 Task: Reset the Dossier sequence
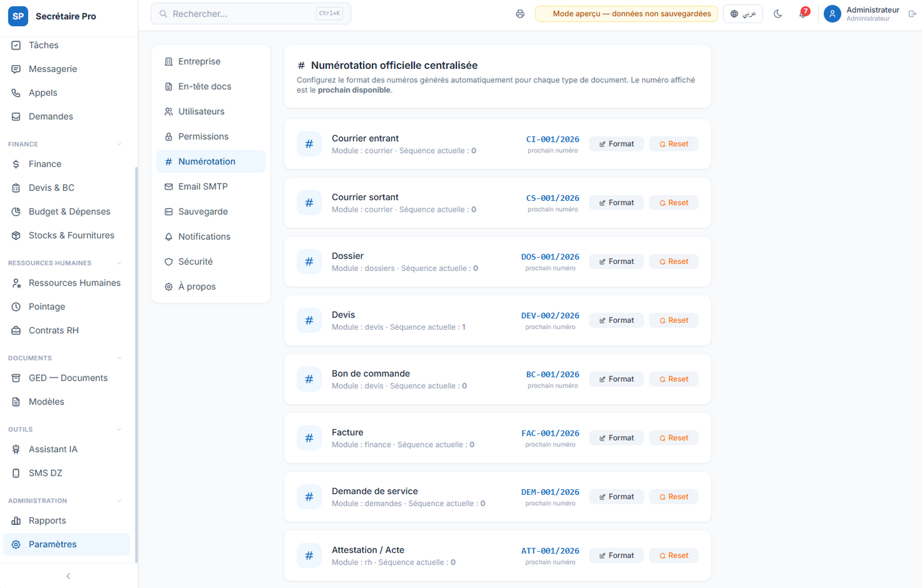pyautogui.click(x=674, y=261)
